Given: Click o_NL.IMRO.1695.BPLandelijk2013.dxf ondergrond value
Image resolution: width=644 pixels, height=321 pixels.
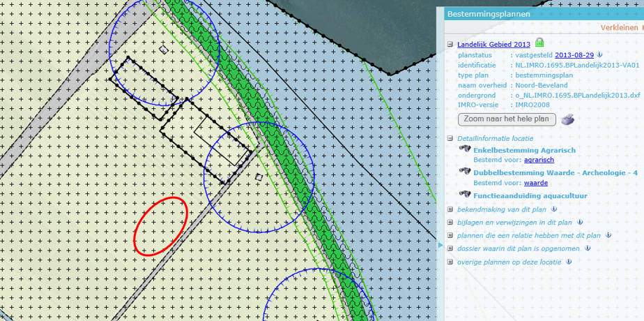Looking at the screenshot, I should point(578,96).
